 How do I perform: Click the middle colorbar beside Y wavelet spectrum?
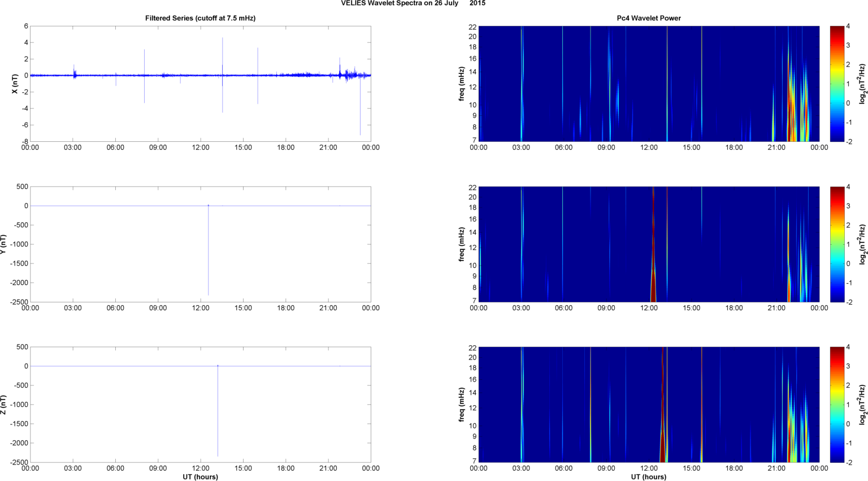(x=836, y=244)
